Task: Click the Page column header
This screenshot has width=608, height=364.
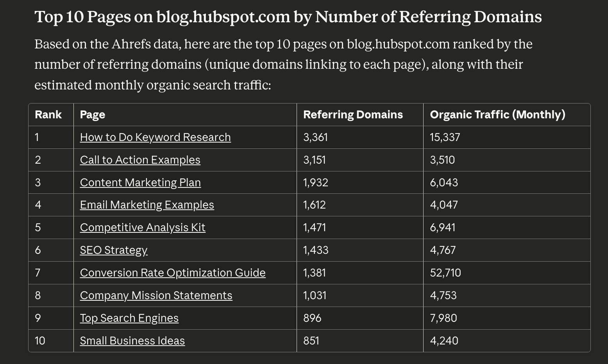Action: [x=93, y=115]
